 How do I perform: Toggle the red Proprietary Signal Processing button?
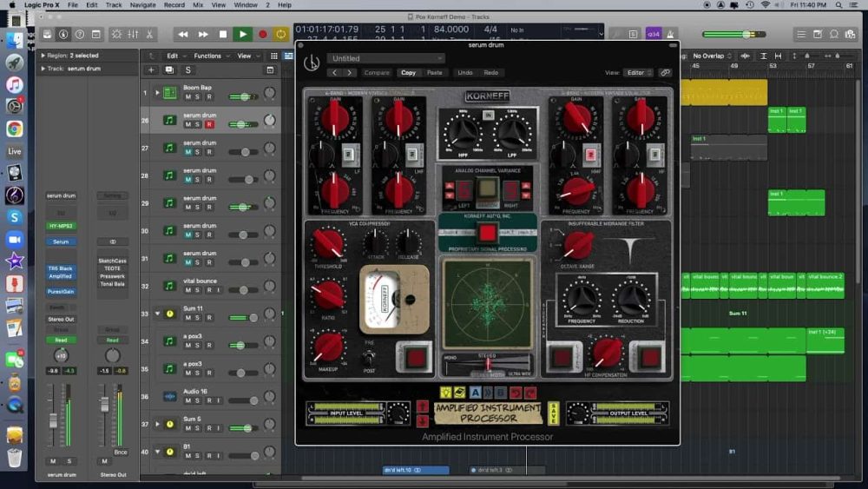(487, 233)
